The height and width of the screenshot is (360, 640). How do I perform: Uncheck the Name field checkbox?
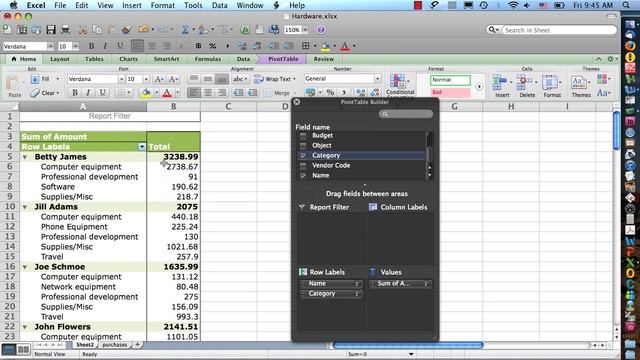(303, 176)
